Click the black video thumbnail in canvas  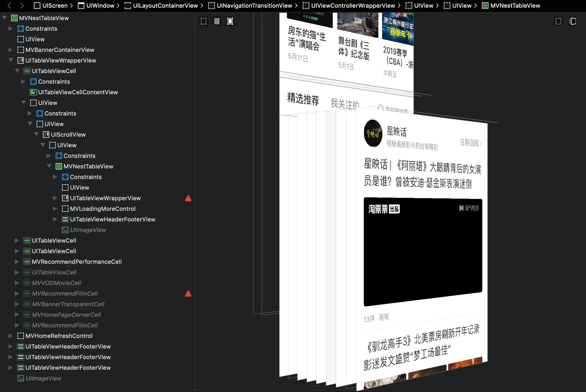423,249
